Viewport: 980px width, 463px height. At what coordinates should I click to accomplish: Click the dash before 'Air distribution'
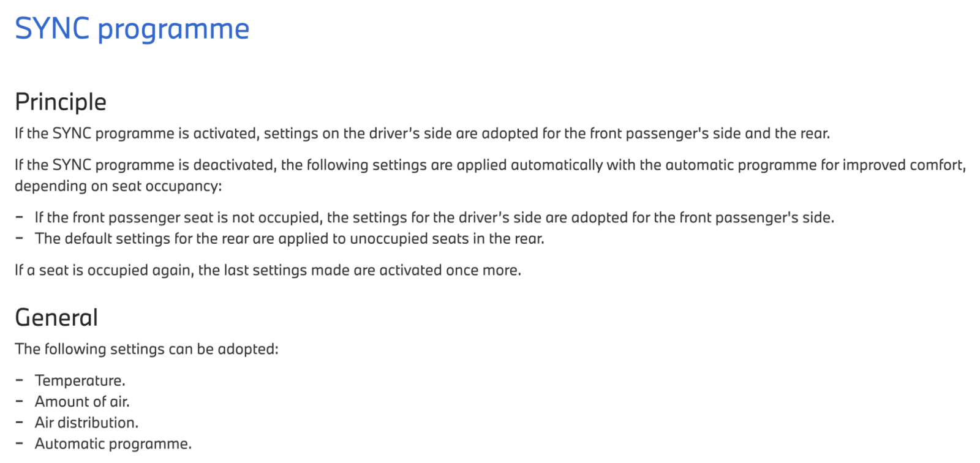point(20,423)
